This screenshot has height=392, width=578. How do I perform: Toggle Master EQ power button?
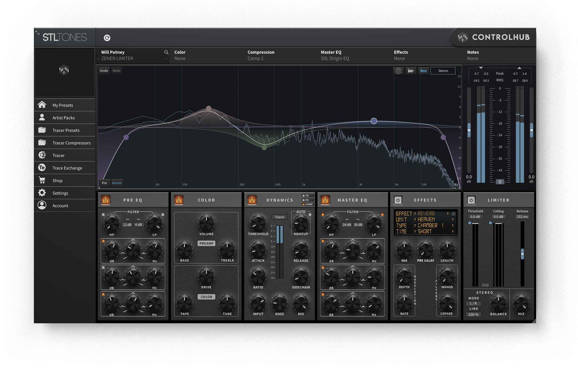point(325,200)
